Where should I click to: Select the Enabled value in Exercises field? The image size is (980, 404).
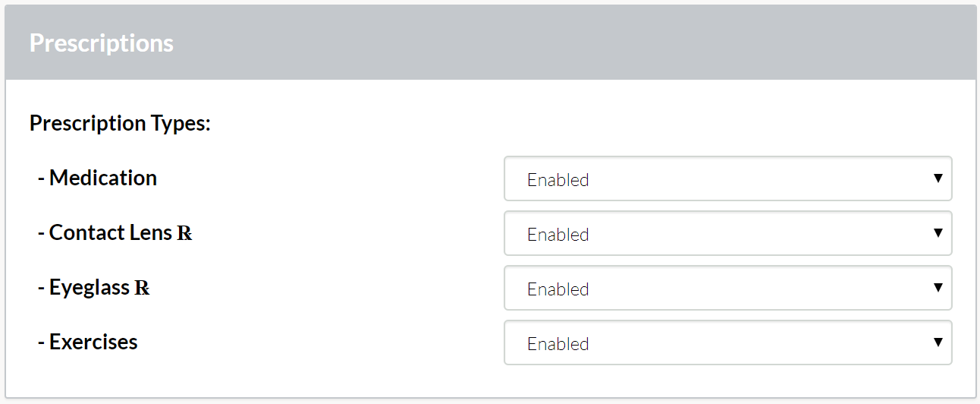558,344
